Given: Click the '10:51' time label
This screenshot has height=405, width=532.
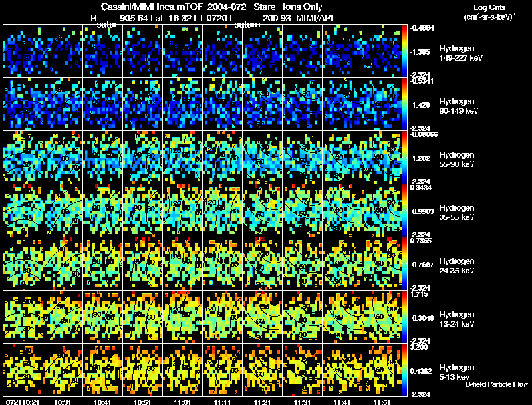Looking at the screenshot, I should tap(142, 402).
